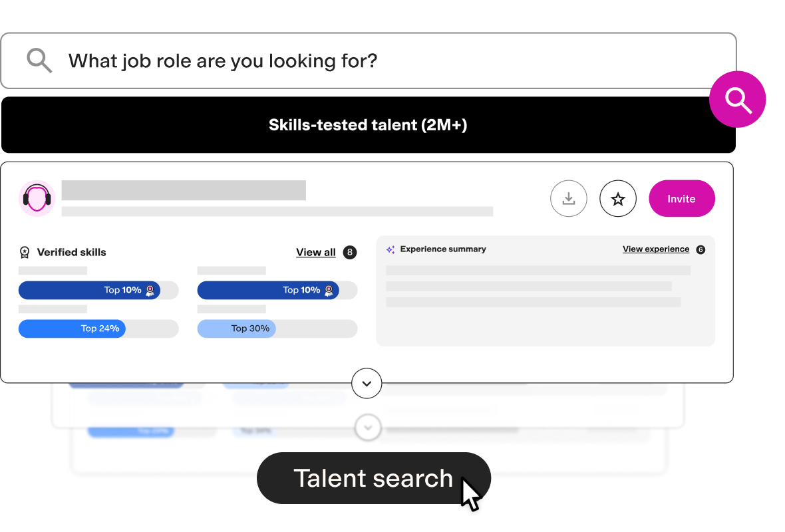This screenshot has height=532, width=785.
Task: Click the sparkle icon beside Experience summary
Action: click(391, 249)
